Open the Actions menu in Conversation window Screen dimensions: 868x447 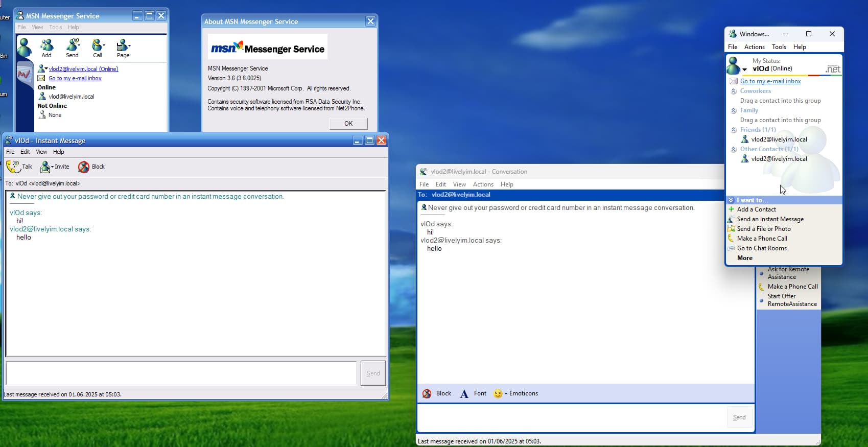483,184
